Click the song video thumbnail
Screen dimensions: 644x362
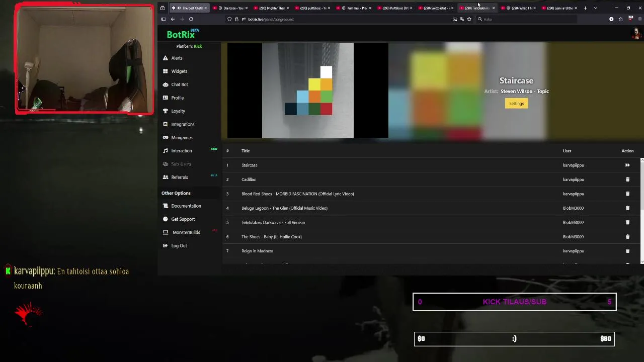pos(308,90)
